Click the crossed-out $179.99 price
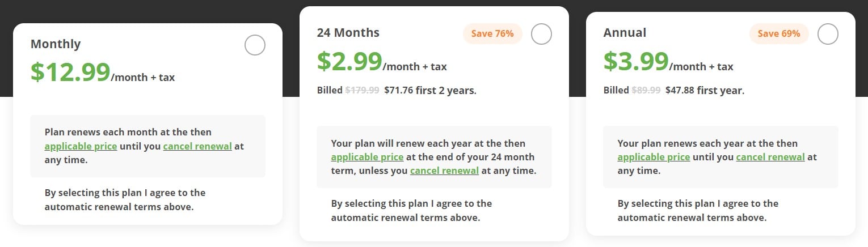Viewport: 868px width, 247px height. coord(362,90)
